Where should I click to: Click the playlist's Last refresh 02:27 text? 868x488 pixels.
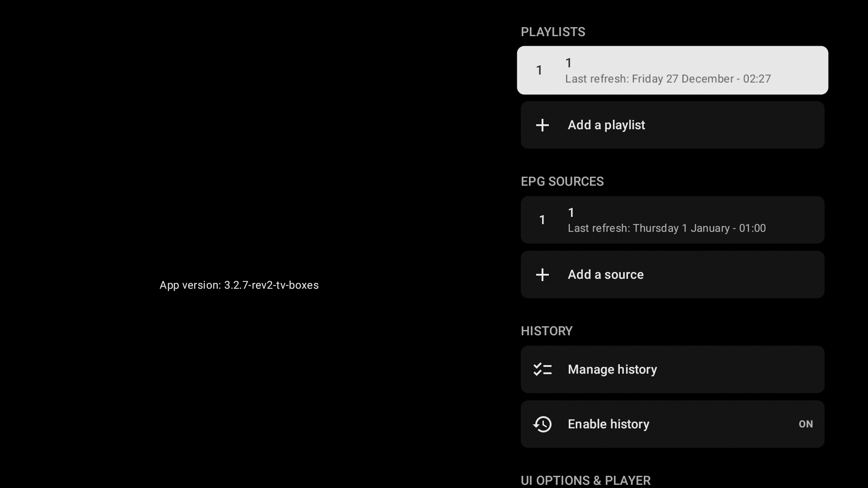click(668, 79)
